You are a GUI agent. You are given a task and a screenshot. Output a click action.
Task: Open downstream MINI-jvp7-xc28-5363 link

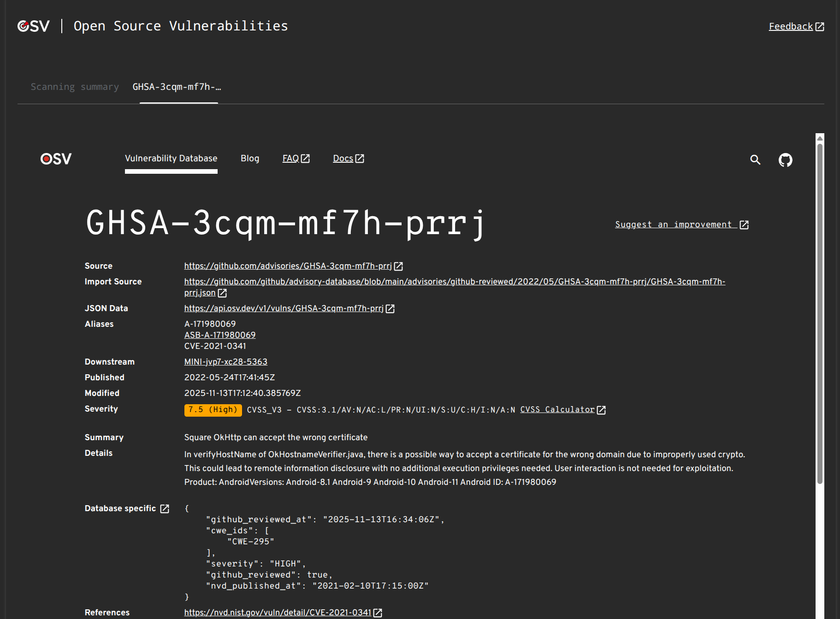pos(226,362)
